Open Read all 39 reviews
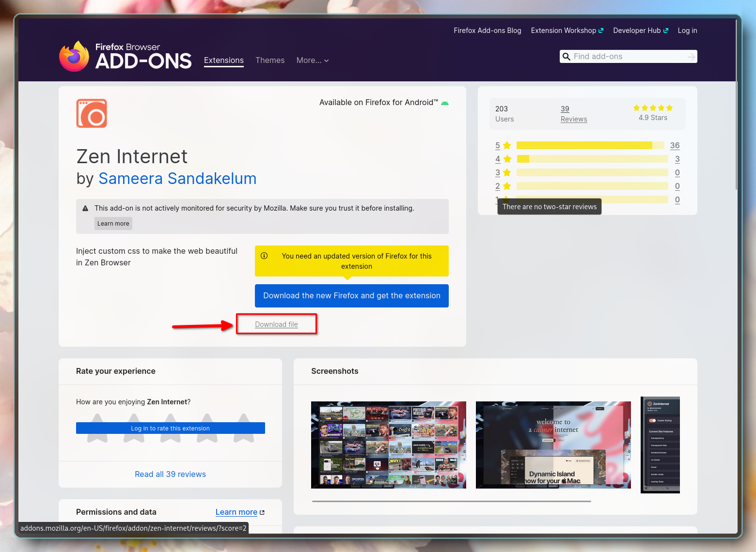The height and width of the screenshot is (552, 756). pyautogui.click(x=170, y=475)
